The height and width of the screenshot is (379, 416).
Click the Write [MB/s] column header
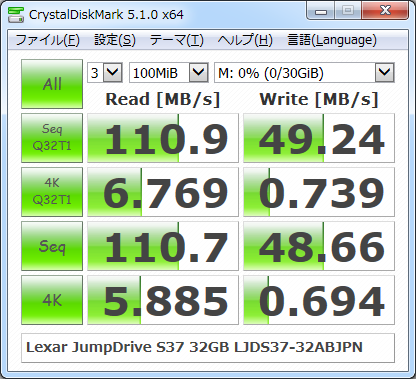point(319,99)
